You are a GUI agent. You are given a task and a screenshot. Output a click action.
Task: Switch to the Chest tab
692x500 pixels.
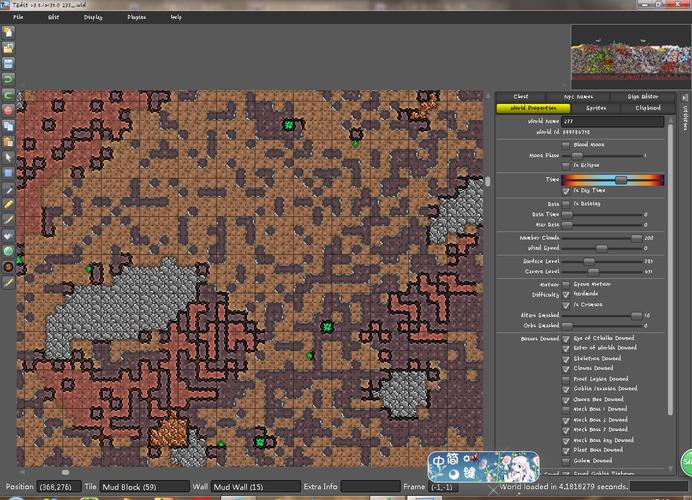click(x=521, y=96)
